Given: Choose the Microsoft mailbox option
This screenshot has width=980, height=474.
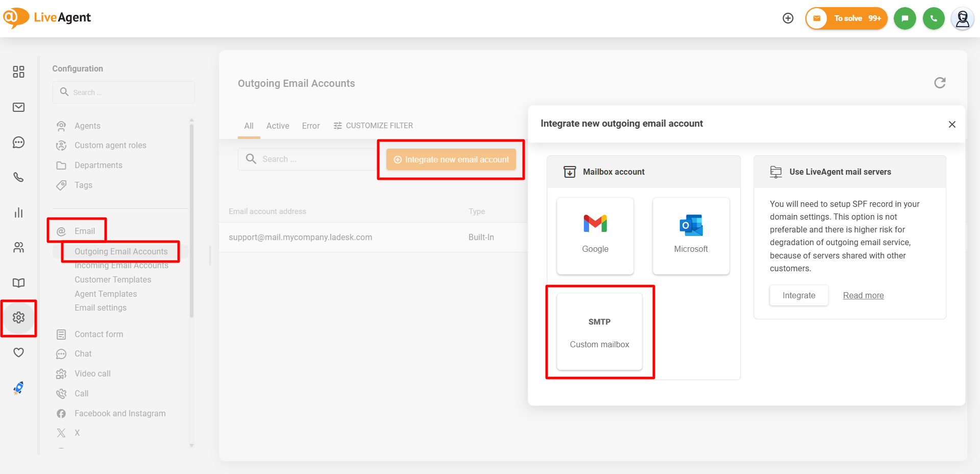Looking at the screenshot, I should coord(691,235).
